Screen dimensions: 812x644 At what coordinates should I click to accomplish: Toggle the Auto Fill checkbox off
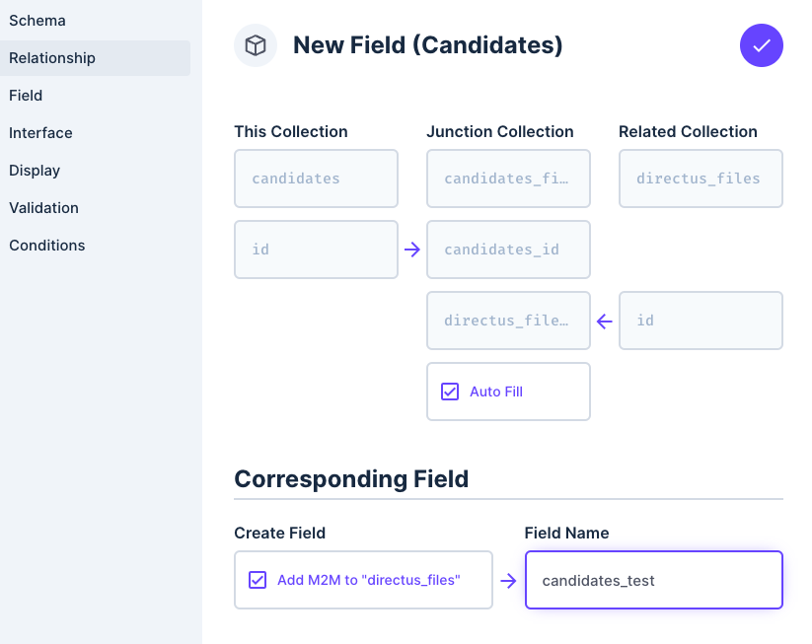click(x=450, y=392)
